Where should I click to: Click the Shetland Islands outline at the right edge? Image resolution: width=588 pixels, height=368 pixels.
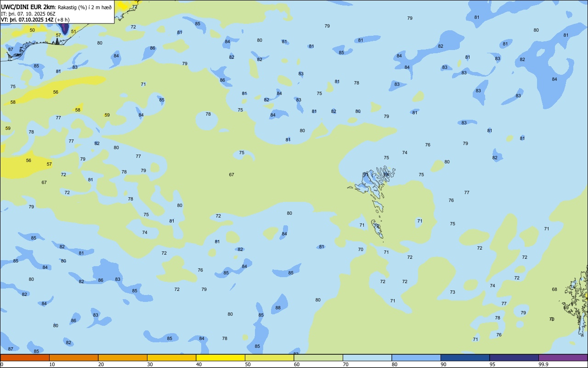(x=577, y=301)
